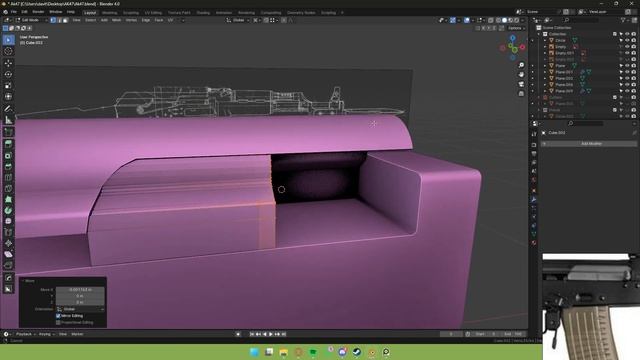The height and width of the screenshot is (360, 640).
Task: Select the Annotate tool
Action: click(8, 109)
